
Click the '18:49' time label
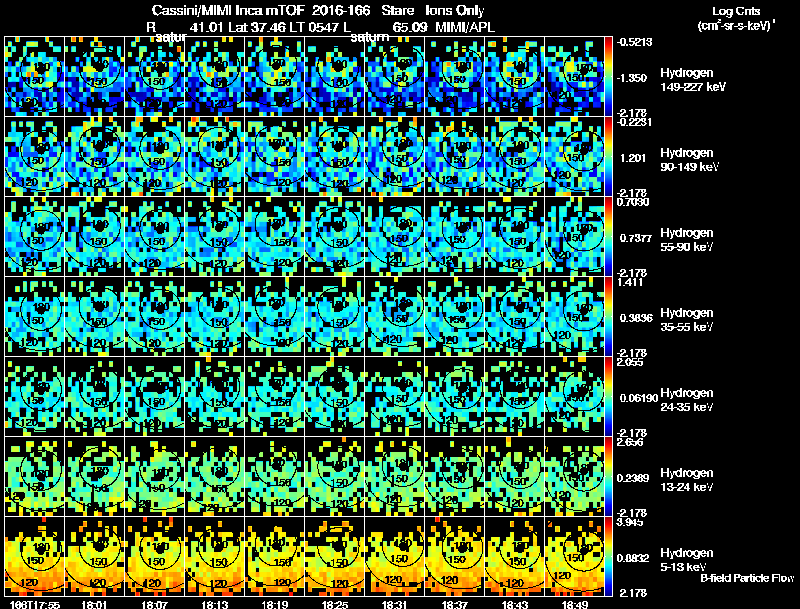tap(575, 605)
